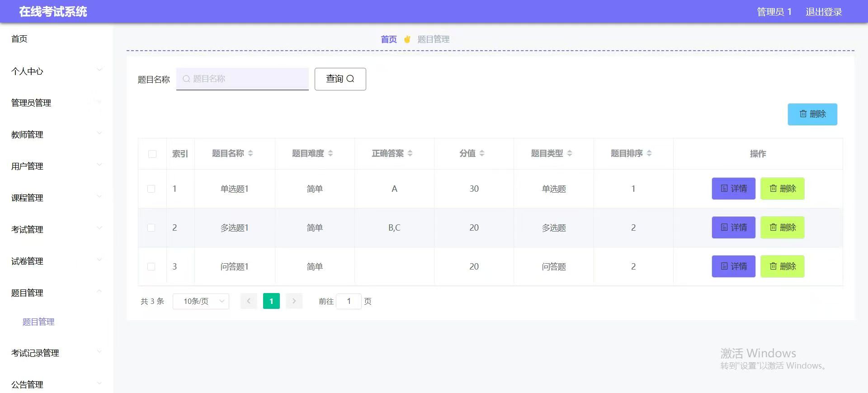Click the 前往 page number input

tap(349, 301)
